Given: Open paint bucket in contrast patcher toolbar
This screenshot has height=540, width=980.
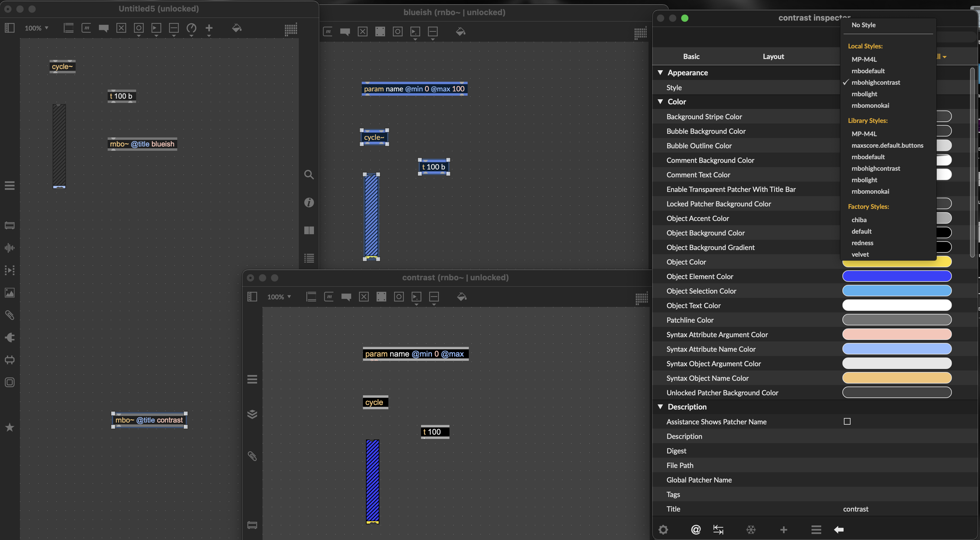Looking at the screenshot, I should (x=462, y=297).
